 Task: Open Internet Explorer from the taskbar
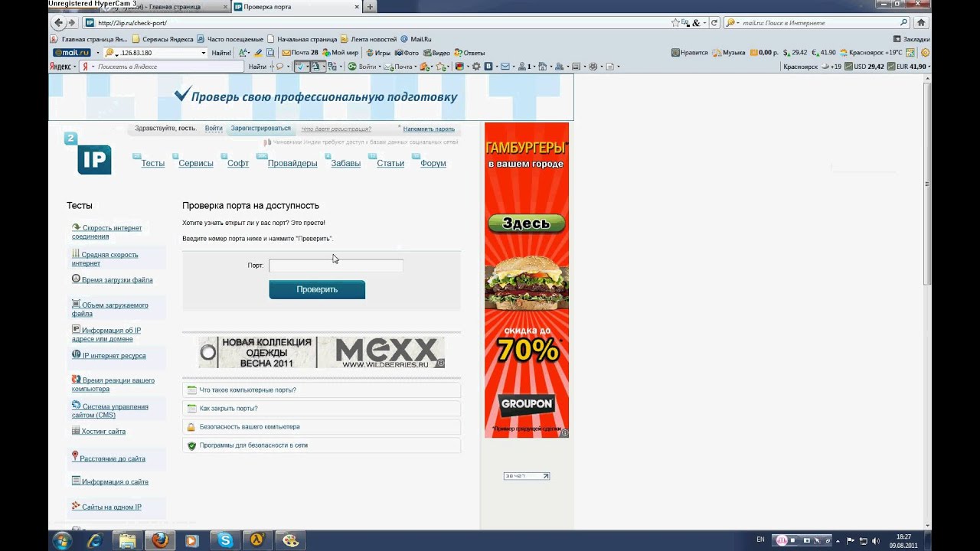[x=95, y=540]
